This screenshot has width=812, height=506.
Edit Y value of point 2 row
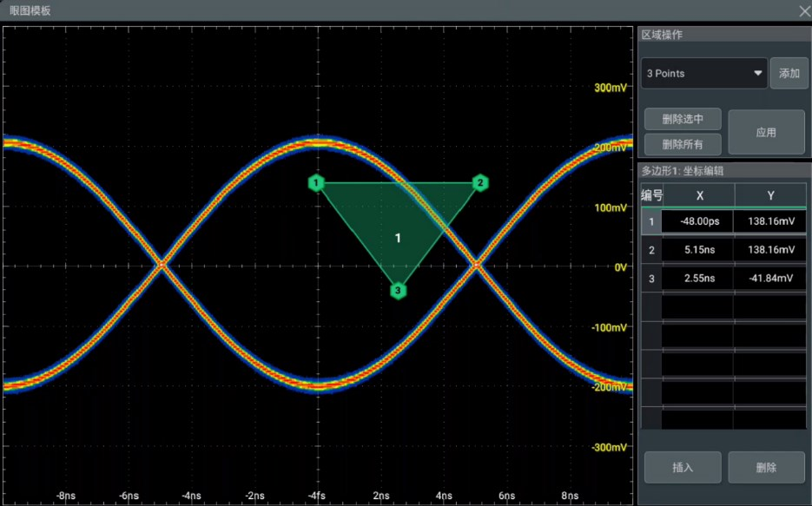[770, 250]
